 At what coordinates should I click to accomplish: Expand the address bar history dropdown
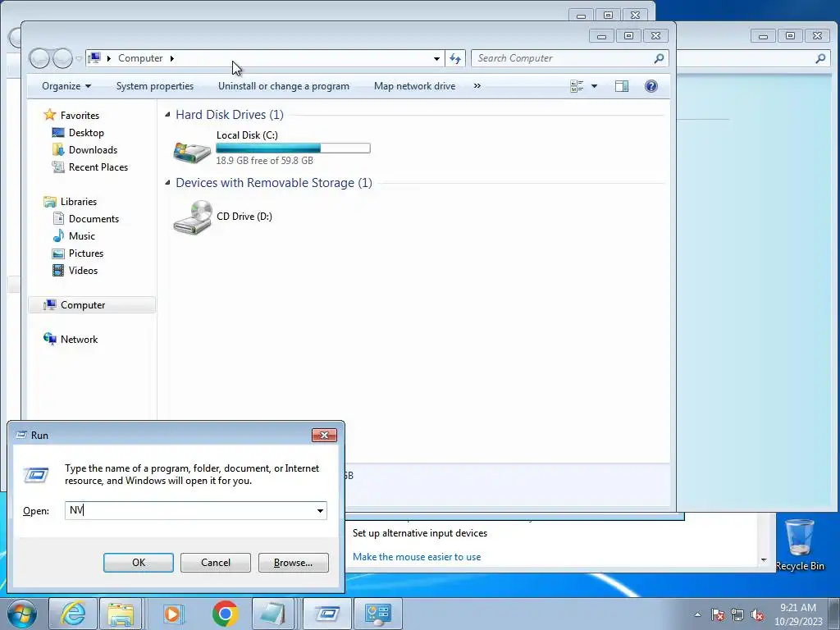(x=436, y=58)
